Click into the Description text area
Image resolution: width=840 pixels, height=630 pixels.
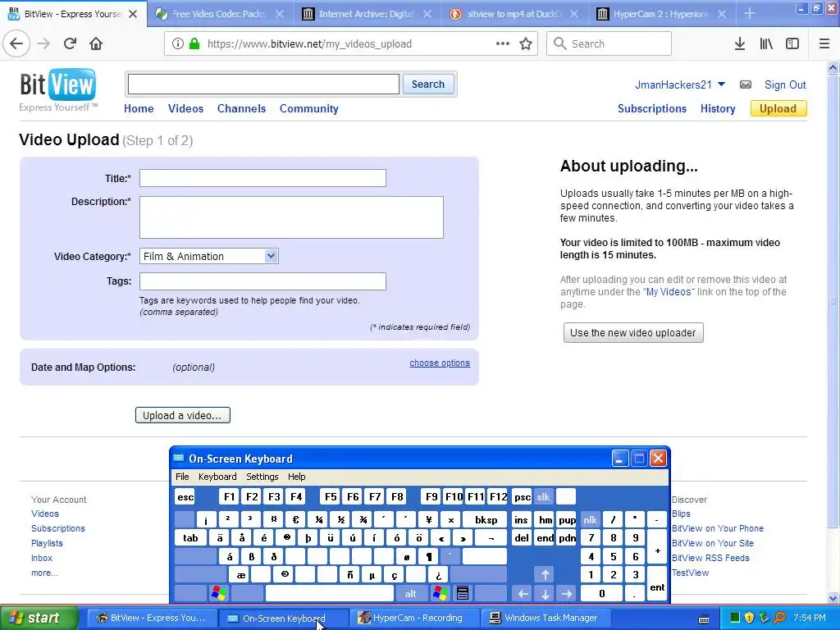[291, 217]
